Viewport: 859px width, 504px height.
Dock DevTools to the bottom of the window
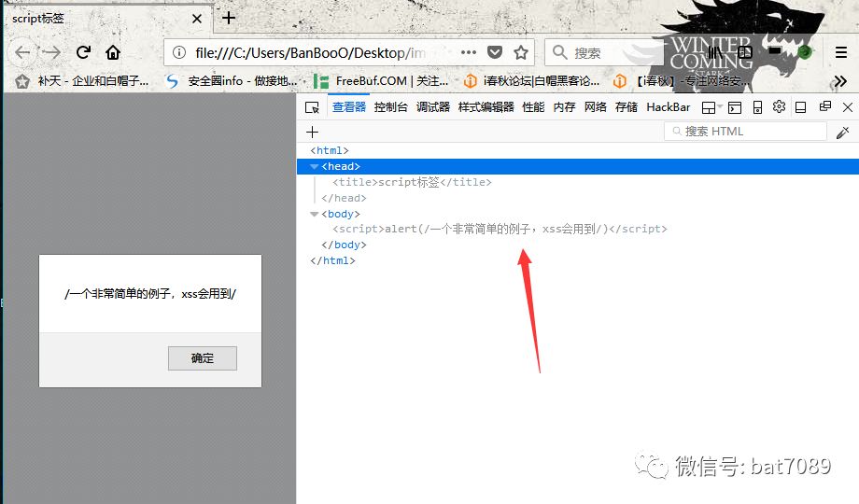pos(800,107)
